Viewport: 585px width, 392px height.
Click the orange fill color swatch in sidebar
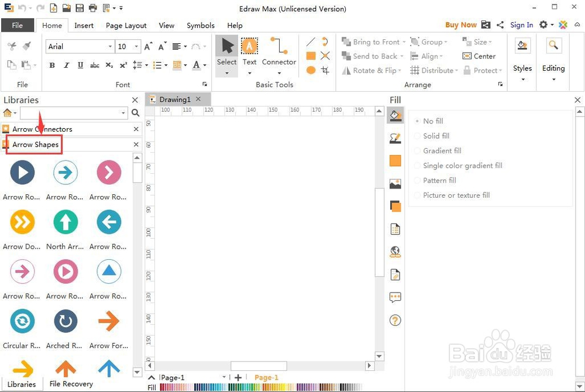click(x=395, y=161)
